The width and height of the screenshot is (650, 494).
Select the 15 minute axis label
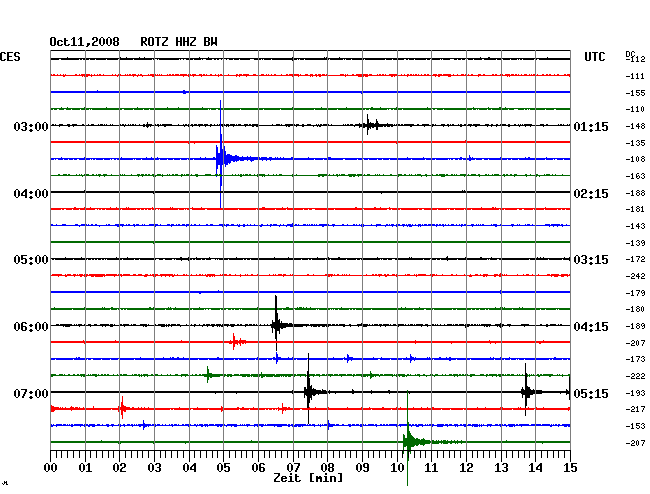pyautogui.click(x=570, y=468)
